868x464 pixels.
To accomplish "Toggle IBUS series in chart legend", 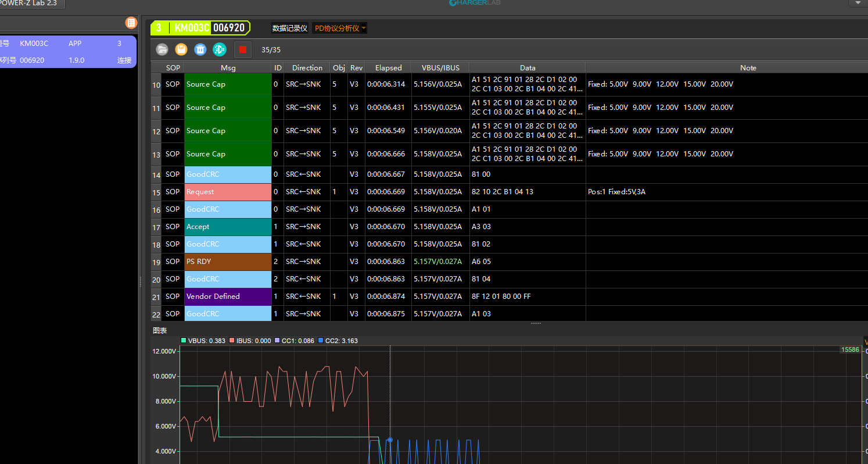I will pyautogui.click(x=250, y=341).
